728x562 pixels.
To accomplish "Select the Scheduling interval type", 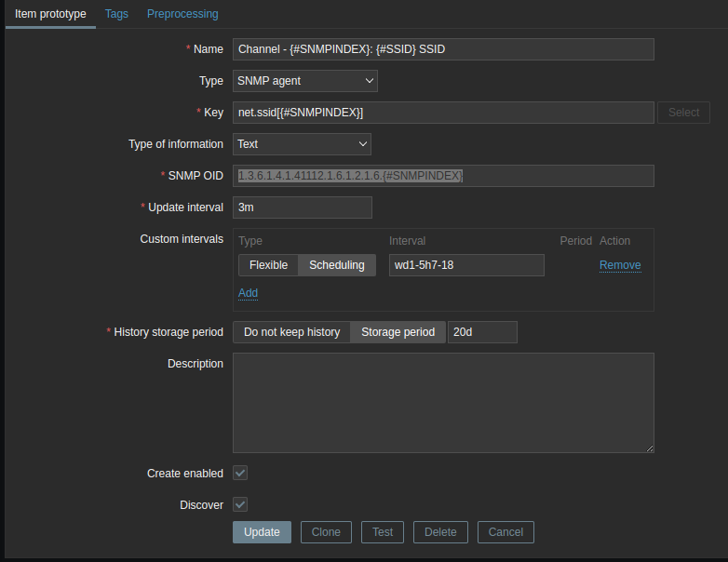I will [x=337, y=265].
